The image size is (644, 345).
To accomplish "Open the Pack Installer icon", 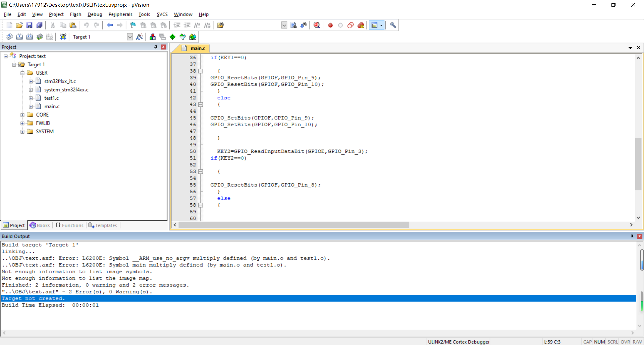I will 193,37.
